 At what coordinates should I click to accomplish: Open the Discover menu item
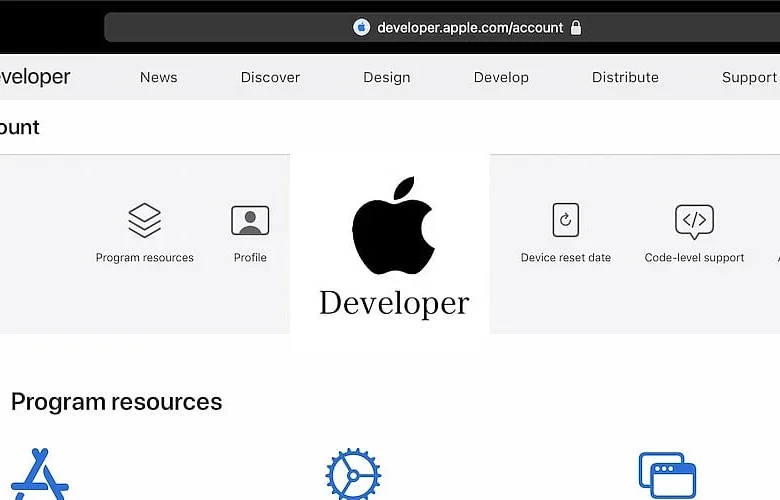(x=270, y=77)
